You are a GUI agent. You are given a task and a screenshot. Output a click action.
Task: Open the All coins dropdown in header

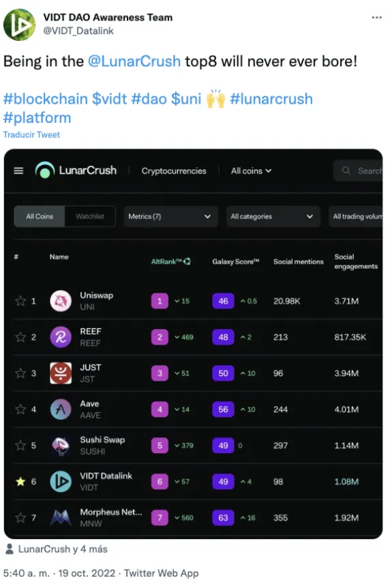tap(252, 171)
